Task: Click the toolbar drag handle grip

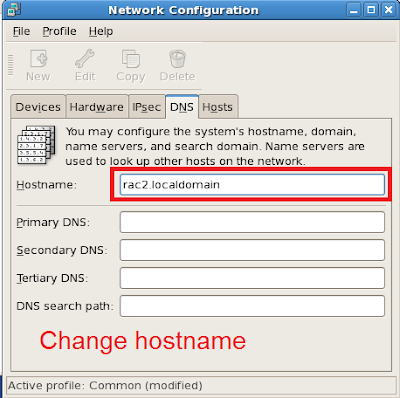Action: pos(11,65)
